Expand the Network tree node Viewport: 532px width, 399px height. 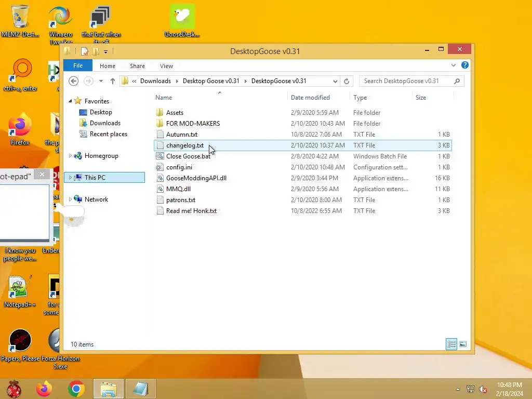click(70, 199)
